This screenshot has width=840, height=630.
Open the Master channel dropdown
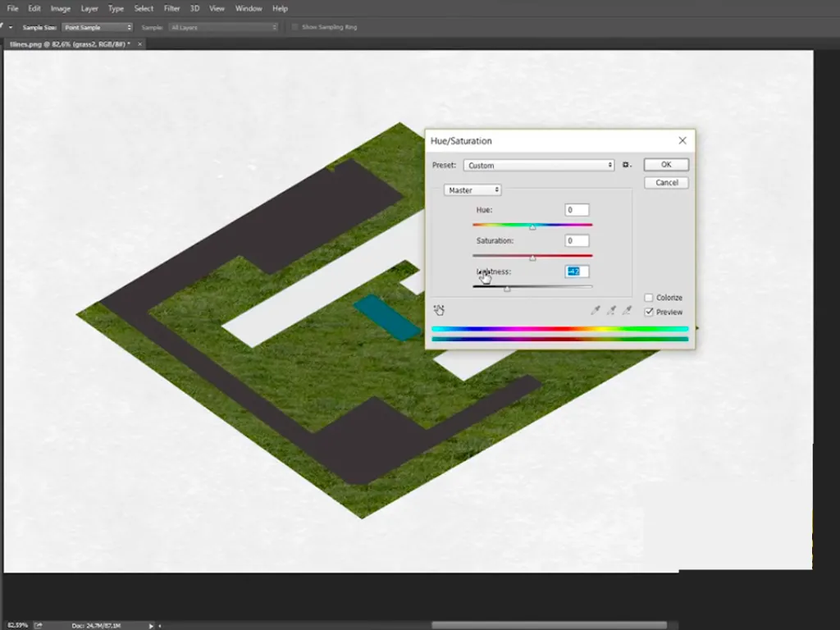472,190
